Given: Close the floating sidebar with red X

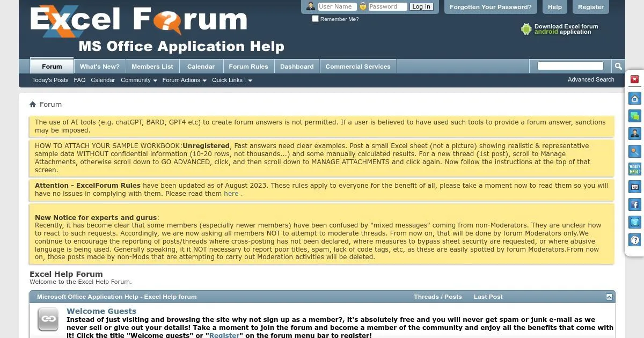Looking at the screenshot, I should (x=634, y=79).
